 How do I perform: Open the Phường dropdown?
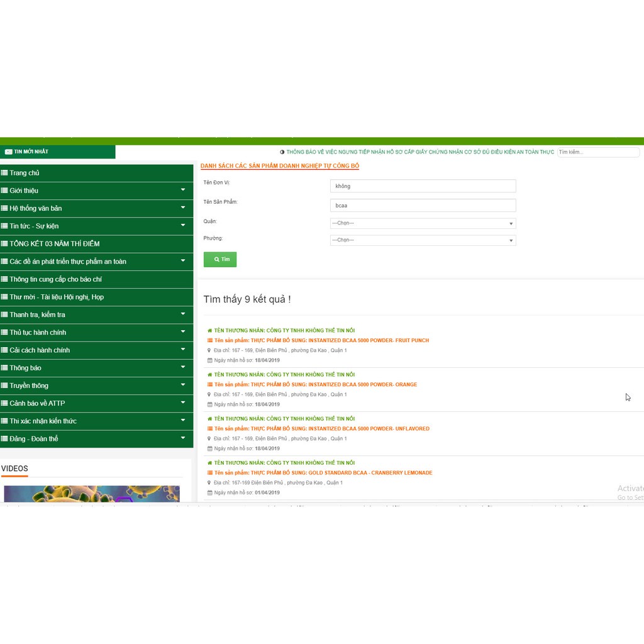(x=423, y=240)
